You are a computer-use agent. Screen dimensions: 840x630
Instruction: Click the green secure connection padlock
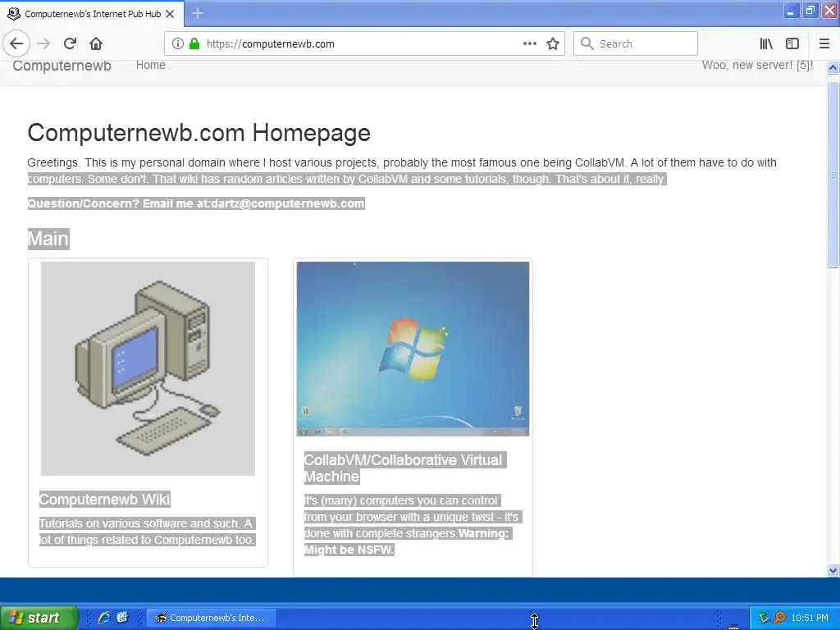[x=194, y=44]
